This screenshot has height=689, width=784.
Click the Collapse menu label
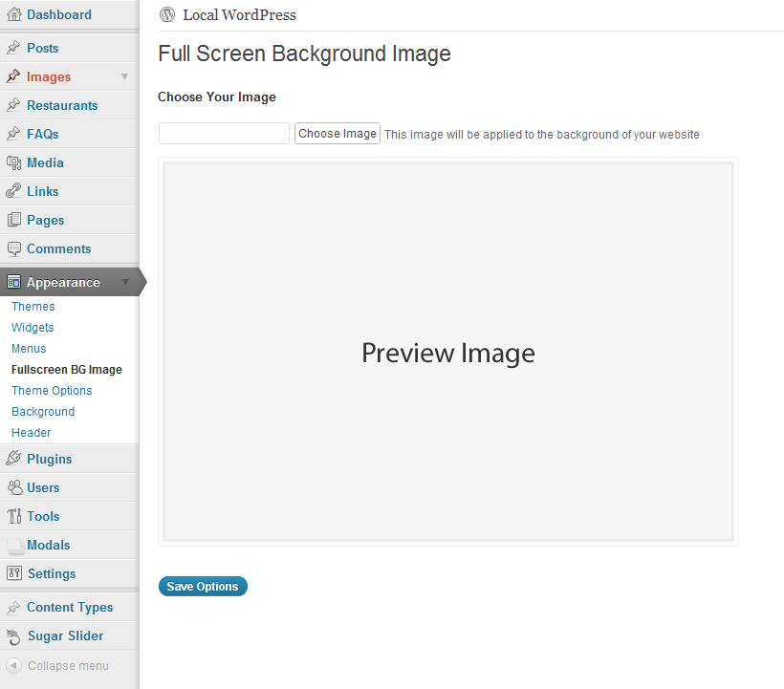pos(68,665)
